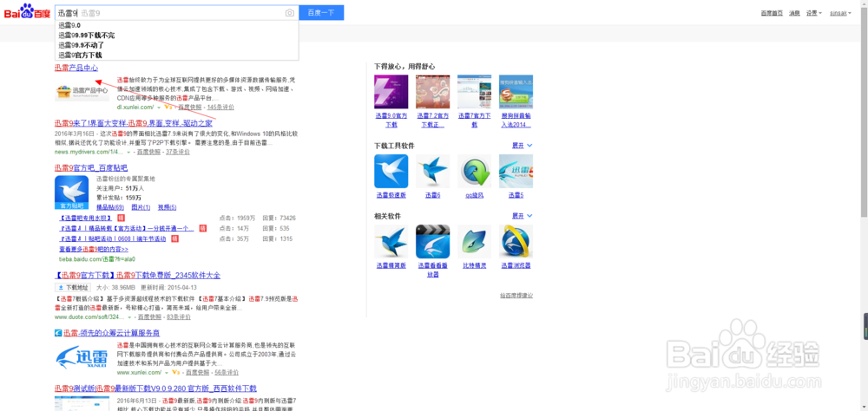Select suggestion 迅雷99.99下载不完
This screenshot has height=411, width=868.
coord(86,36)
